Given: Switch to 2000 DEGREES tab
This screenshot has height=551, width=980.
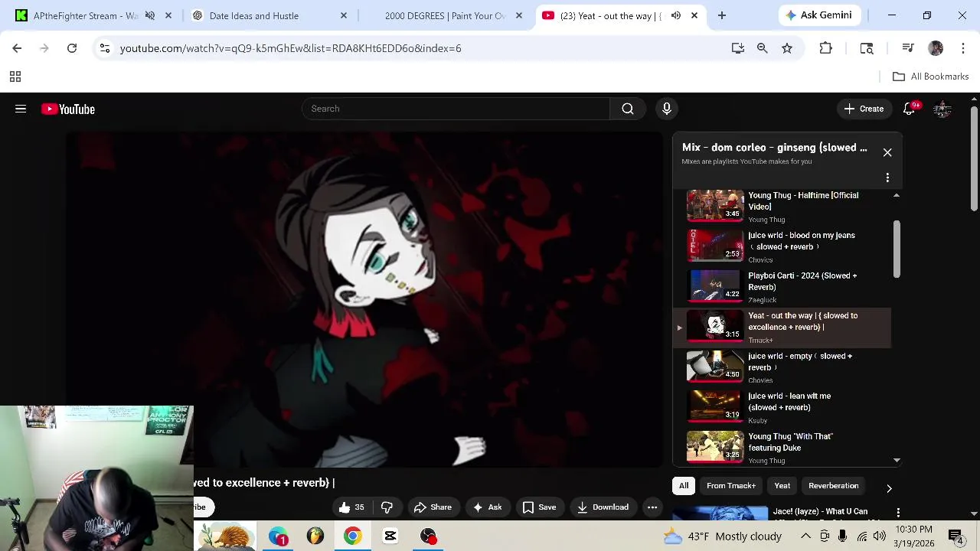Looking at the screenshot, I should pyautogui.click(x=445, y=15).
